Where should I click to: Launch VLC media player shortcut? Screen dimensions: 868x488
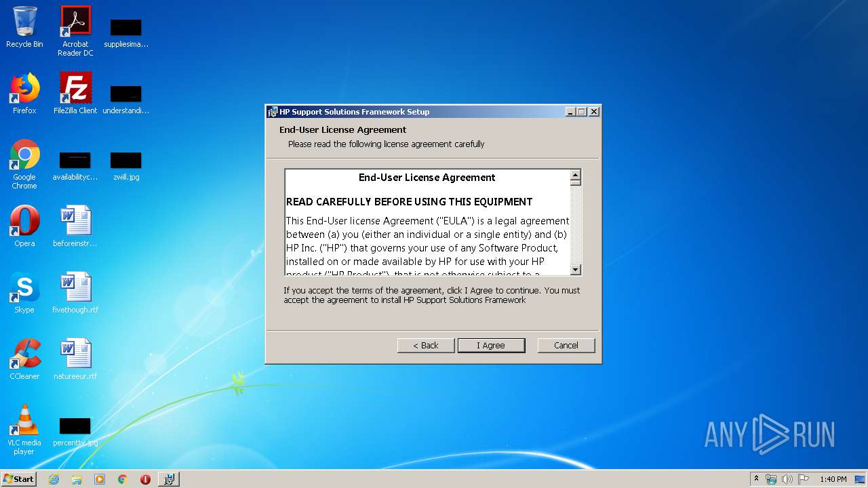24,430
